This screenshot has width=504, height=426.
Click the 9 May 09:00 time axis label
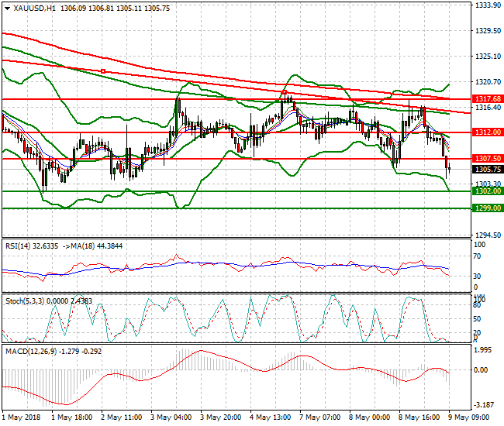click(469, 417)
